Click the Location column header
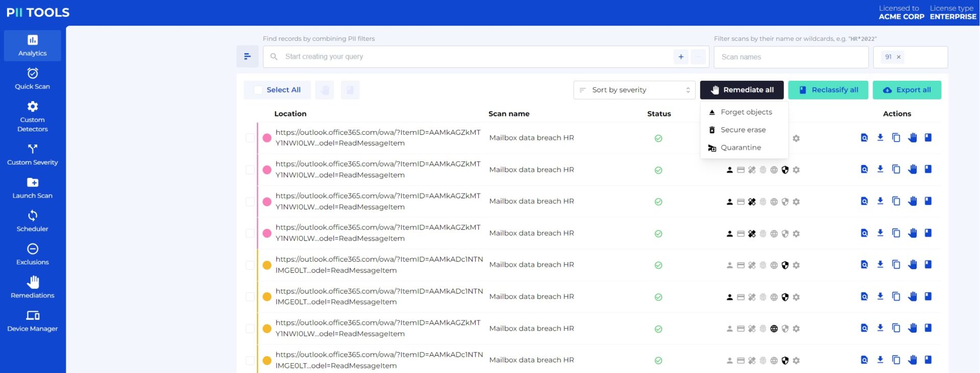Screen dimensions: 980x373 [x=290, y=113]
